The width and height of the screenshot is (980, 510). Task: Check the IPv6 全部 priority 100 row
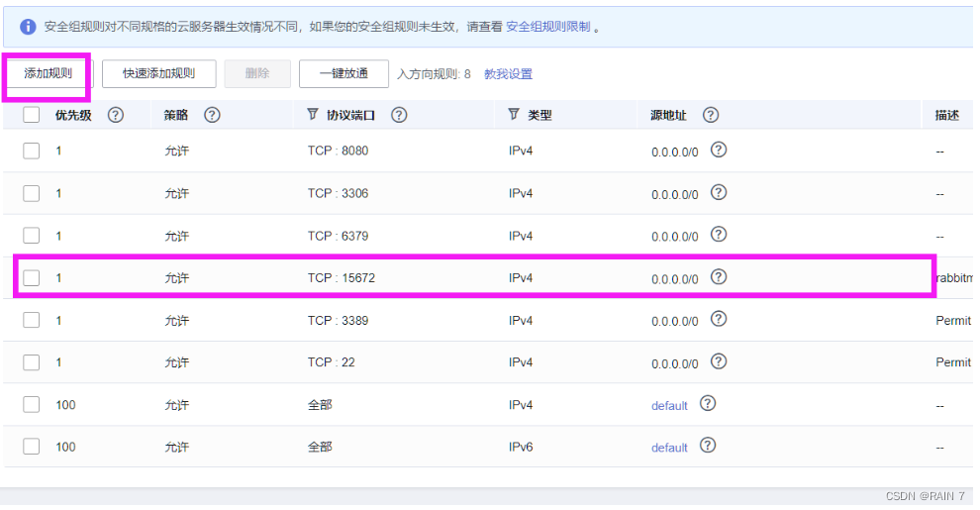[x=32, y=447]
